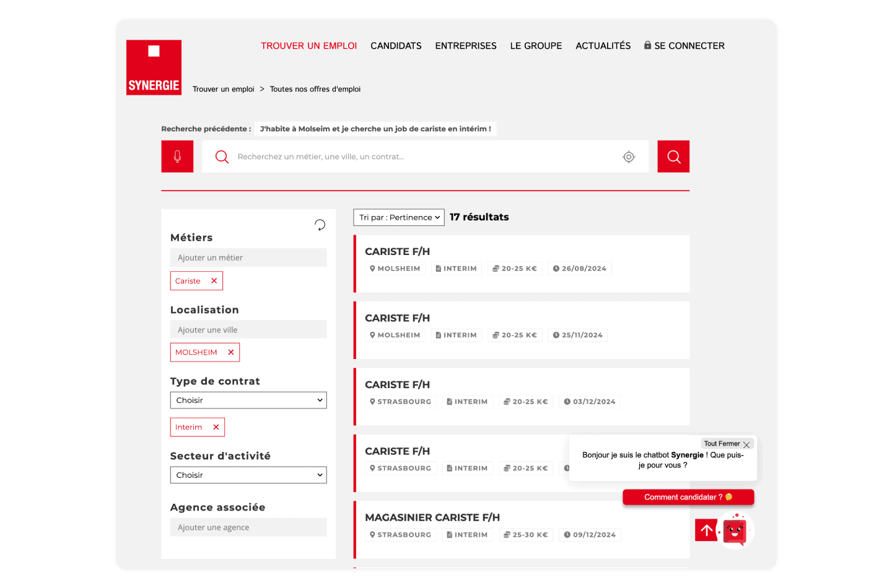Click the Synergie logo

(154, 67)
